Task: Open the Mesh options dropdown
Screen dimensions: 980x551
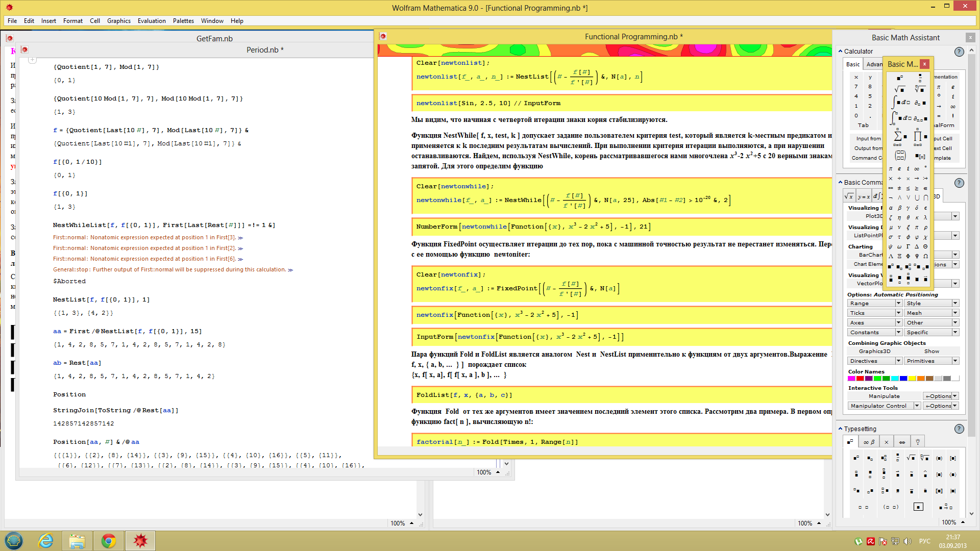Action: [932, 313]
